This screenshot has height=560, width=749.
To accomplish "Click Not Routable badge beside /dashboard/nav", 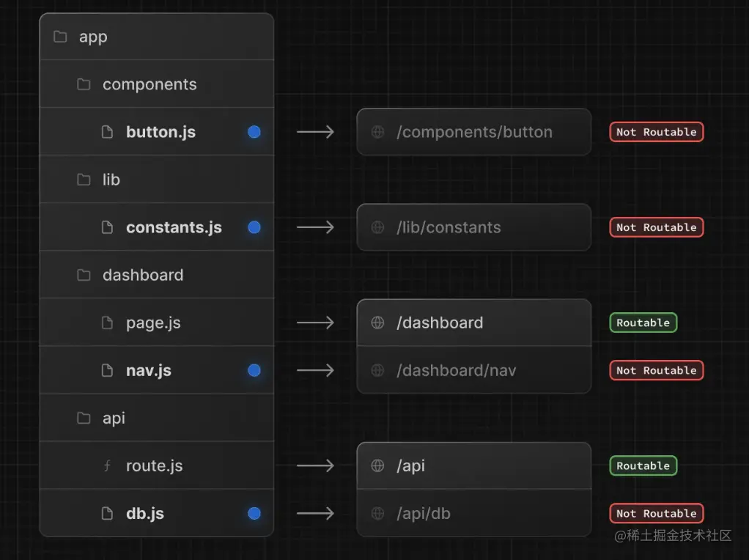I will 657,370.
